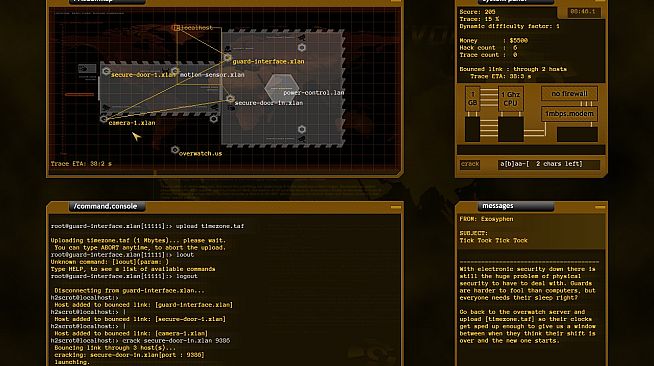Click the 'logout' command line in console

coord(124,276)
